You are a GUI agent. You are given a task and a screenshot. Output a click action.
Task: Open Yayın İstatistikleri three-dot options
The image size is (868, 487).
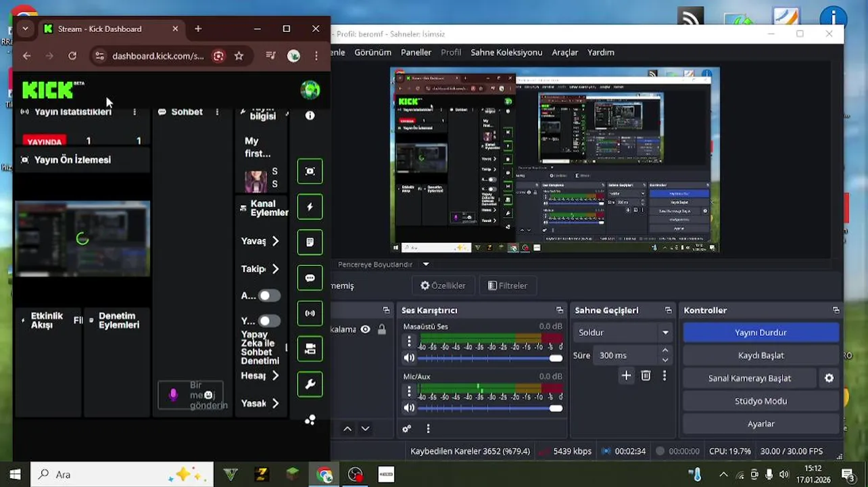(x=135, y=112)
